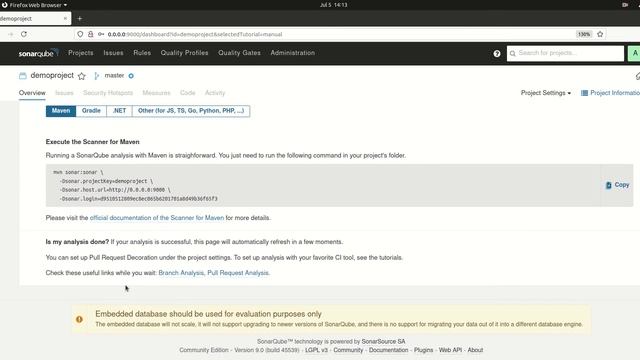Choose the Maven build option
The width and height of the screenshot is (640, 360).
[x=61, y=111]
